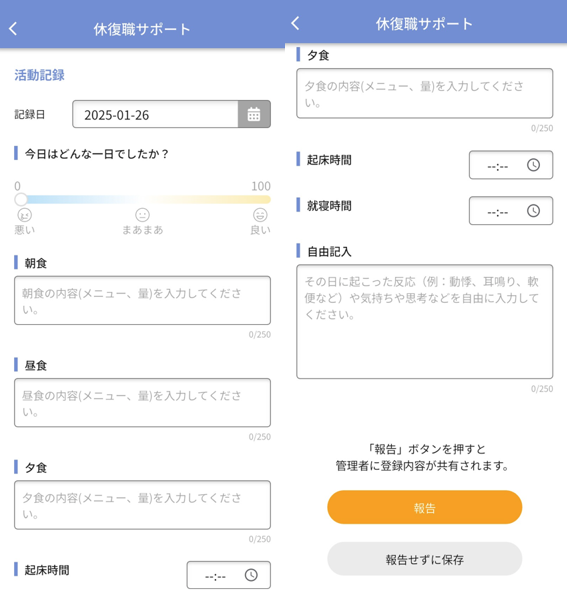Click the mood slider handle at 0

[21, 199]
